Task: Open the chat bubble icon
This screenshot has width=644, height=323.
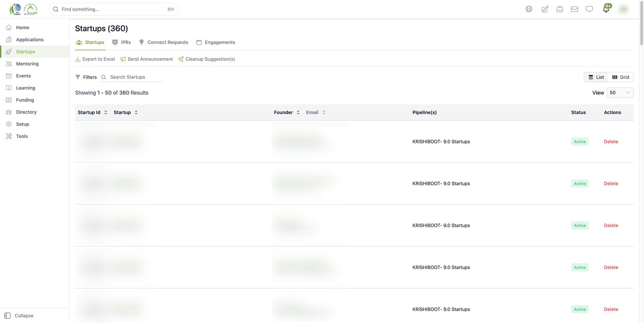Action: 589,9
